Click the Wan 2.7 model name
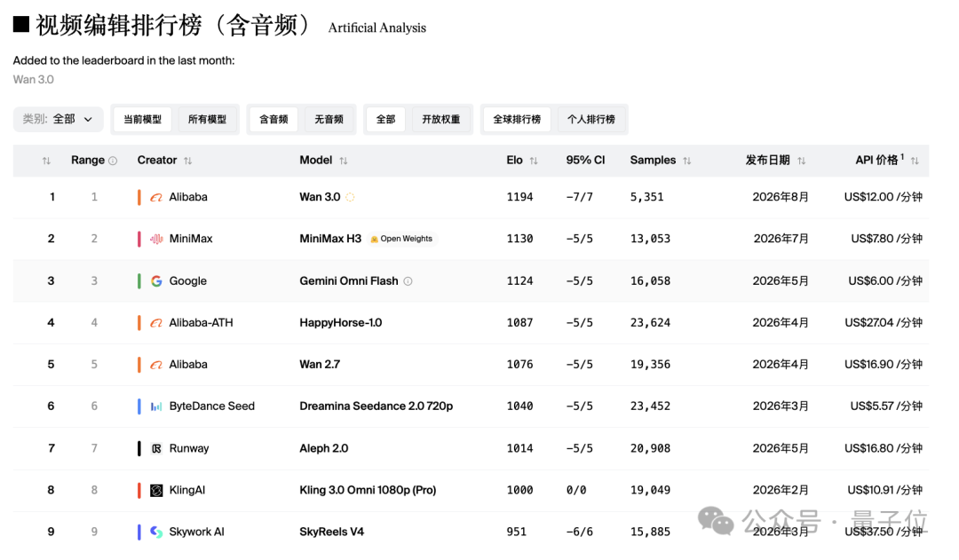Image resolution: width=959 pixels, height=560 pixels. (320, 365)
